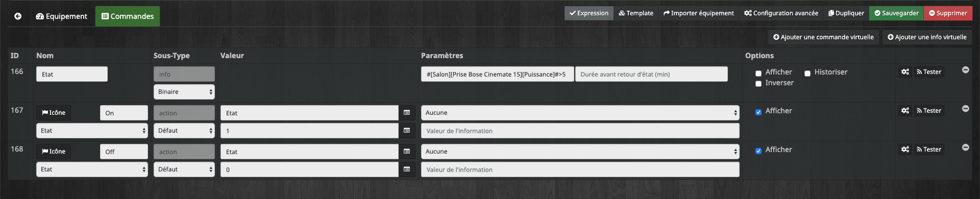Open the Aucune dropdown in row 168
This screenshot has width=980, height=199.
pos(580,152)
